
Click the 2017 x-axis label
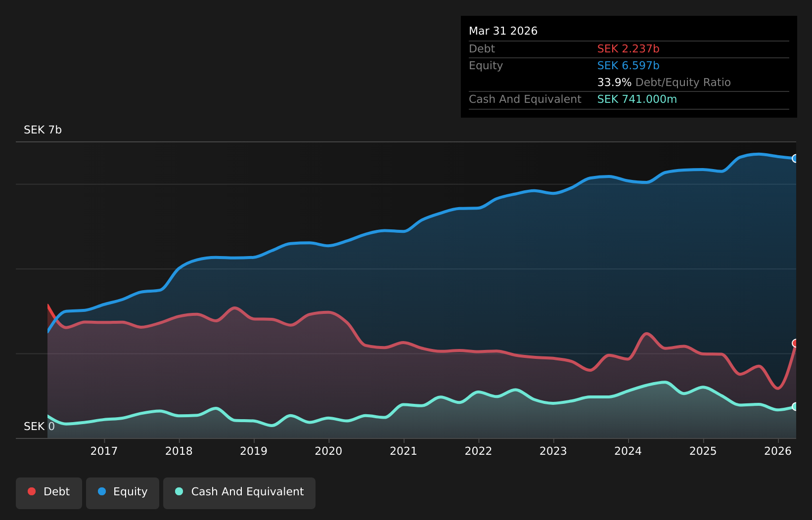pyautogui.click(x=104, y=451)
